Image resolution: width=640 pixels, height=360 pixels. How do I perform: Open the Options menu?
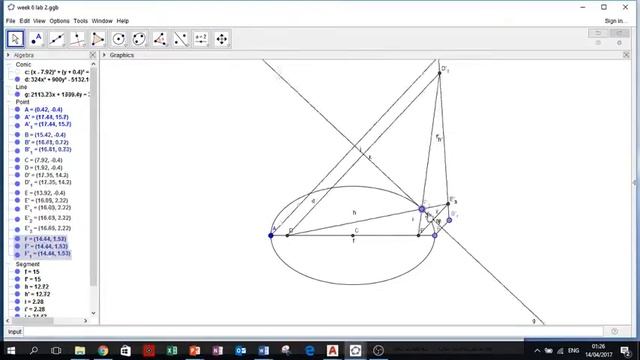[60, 21]
